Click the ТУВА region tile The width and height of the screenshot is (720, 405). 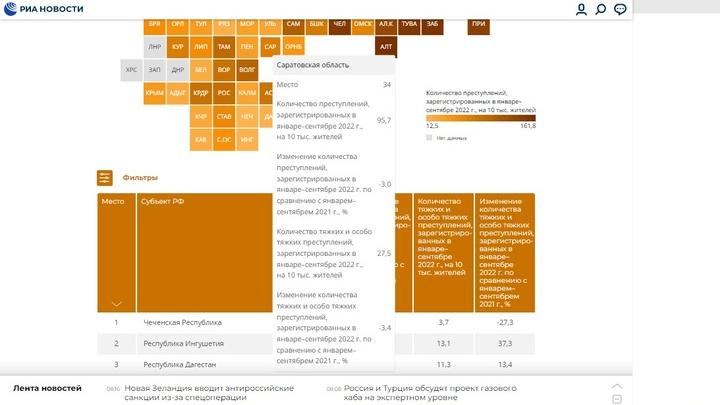click(x=408, y=23)
